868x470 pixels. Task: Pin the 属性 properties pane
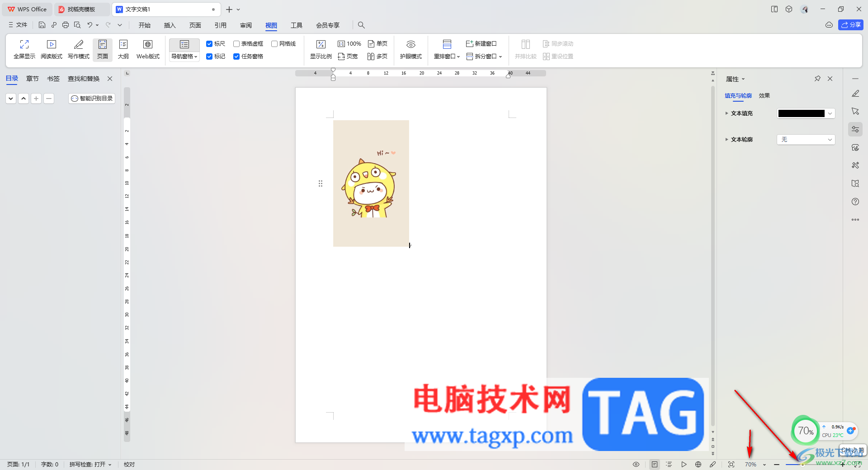(817, 79)
